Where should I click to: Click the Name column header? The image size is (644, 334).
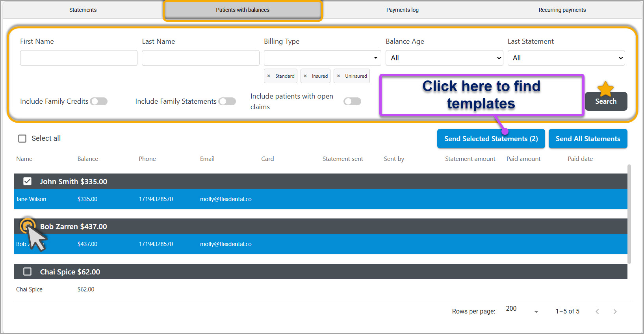(24, 159)
